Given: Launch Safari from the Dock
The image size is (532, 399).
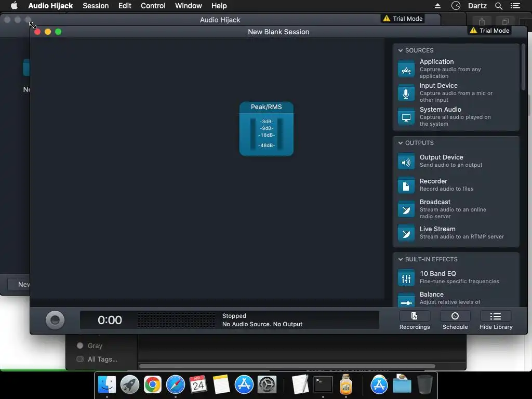Looking at the screenshot, I should coord(176,385).
